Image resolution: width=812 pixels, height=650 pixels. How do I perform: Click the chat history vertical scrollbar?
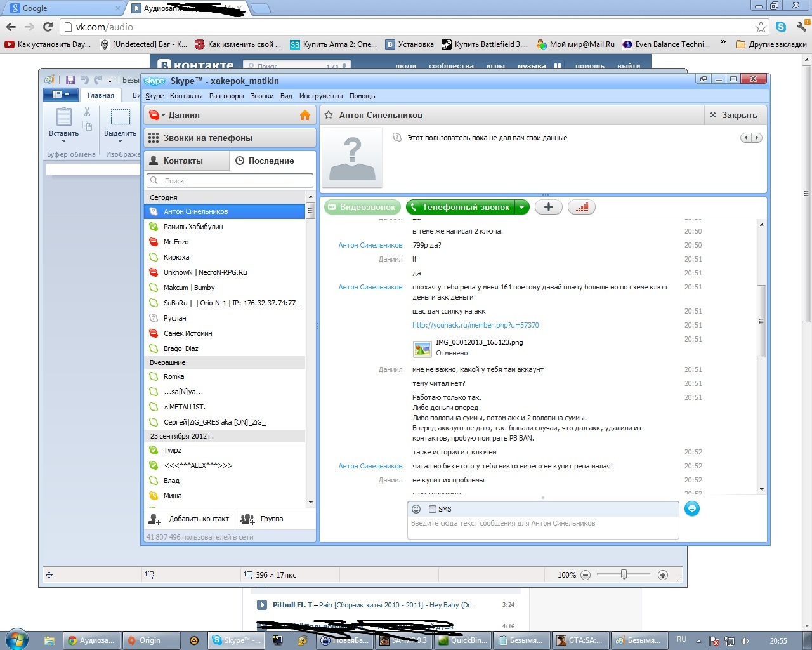762,321
